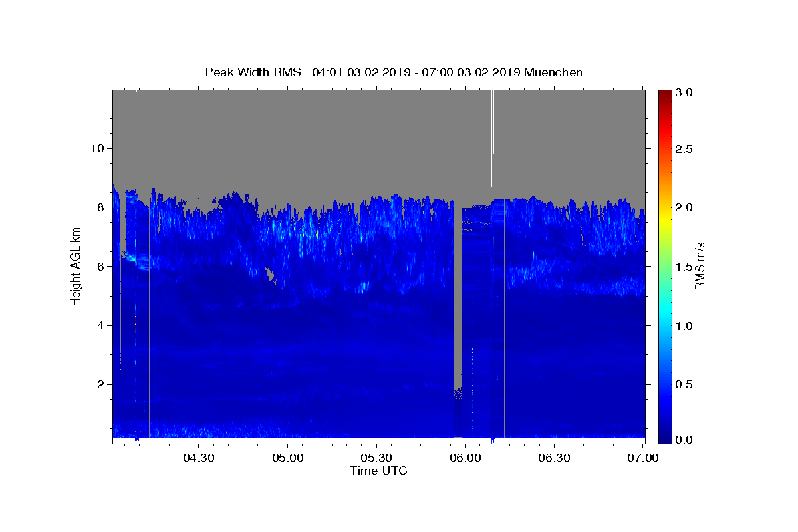Click the colorbar value 2.0
798x532 pixels.
(x=684, y=207)
